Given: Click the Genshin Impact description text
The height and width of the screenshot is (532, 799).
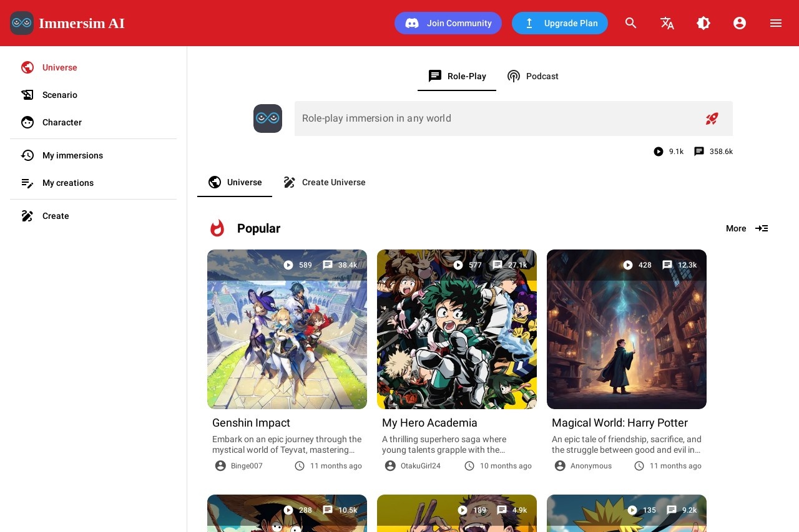Looking at the screenshot, I should click(x=287, y=445).
